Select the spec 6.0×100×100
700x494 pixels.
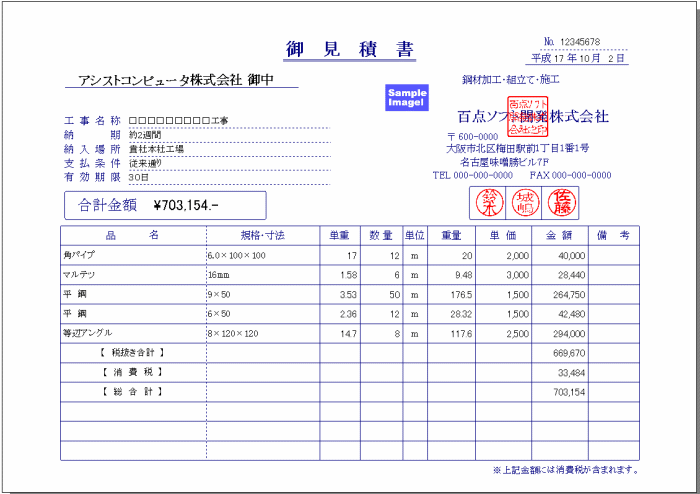(x=236, y=256)
